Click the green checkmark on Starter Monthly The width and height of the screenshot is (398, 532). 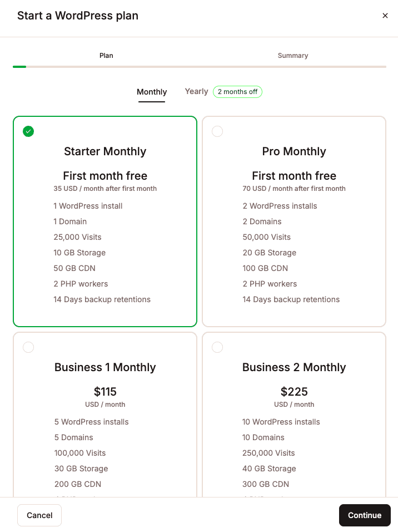(x=28, y=131)
